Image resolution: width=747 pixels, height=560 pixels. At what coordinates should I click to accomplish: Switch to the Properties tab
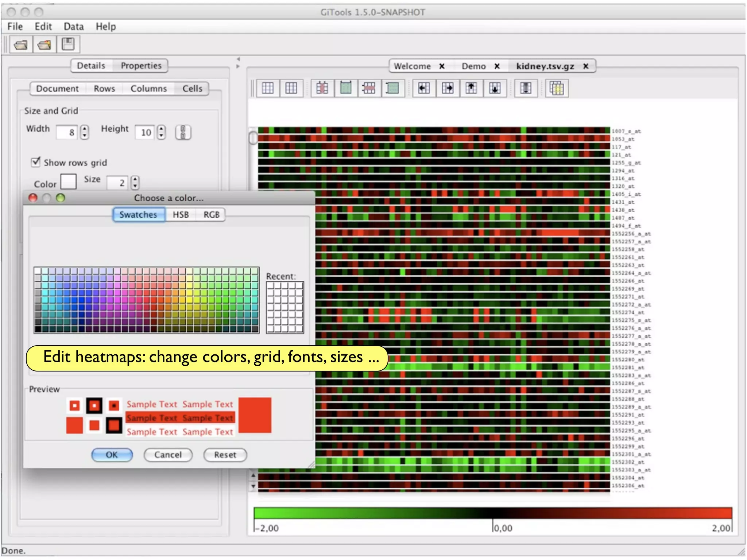point(141,66)
